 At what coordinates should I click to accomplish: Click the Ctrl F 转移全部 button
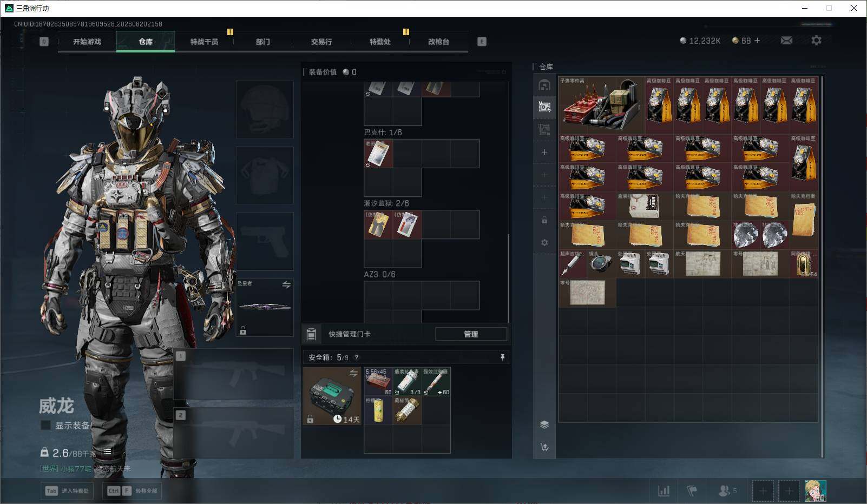tap(133, 491)
